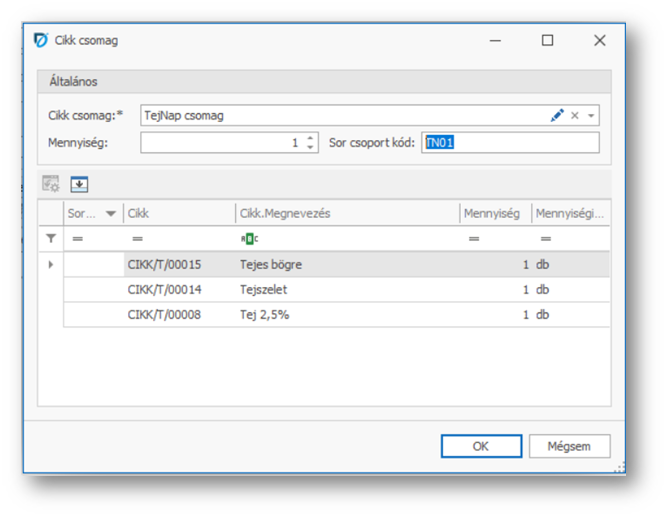Open the Sor column sort dropdown arrow

point(110,213)
